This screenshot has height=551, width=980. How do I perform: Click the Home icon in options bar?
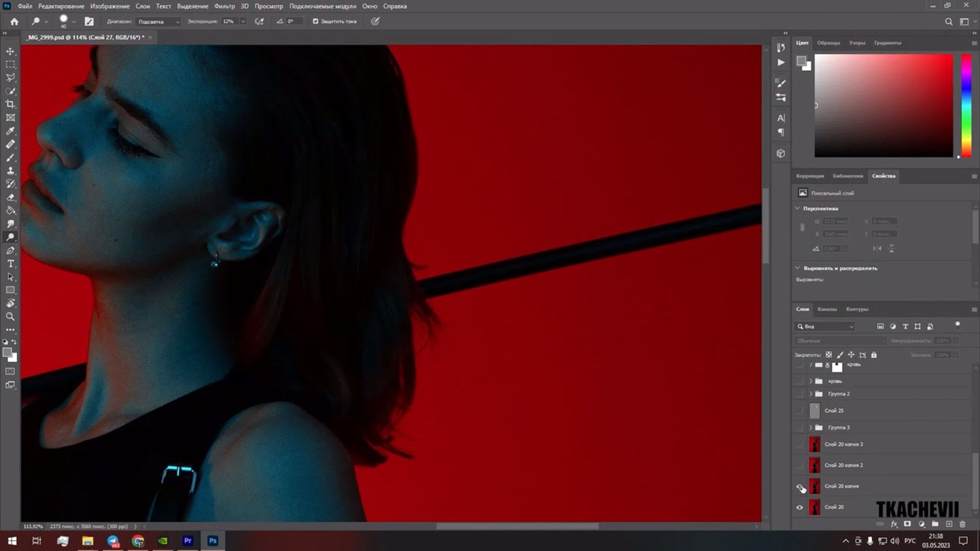point(14,21)
